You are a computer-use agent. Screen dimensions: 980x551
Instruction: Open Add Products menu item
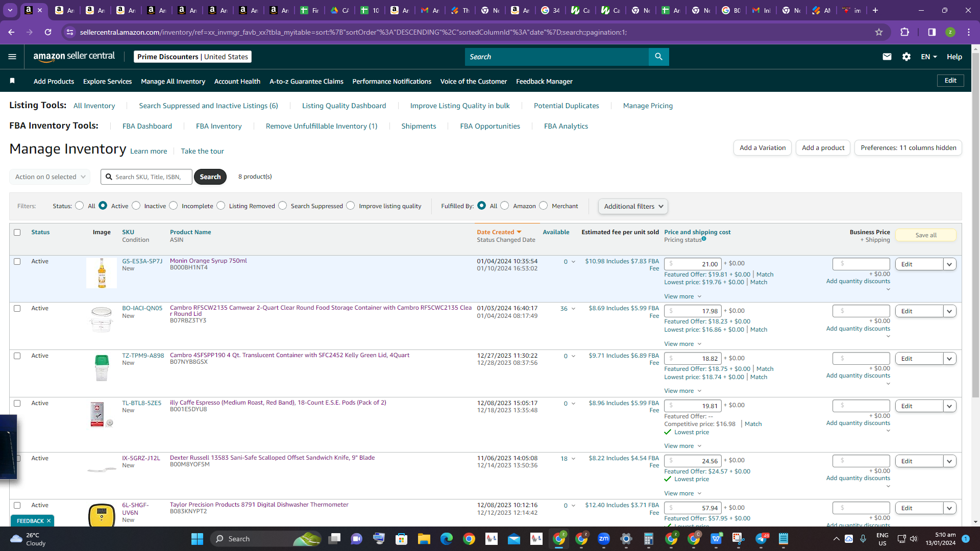(54, 81)
